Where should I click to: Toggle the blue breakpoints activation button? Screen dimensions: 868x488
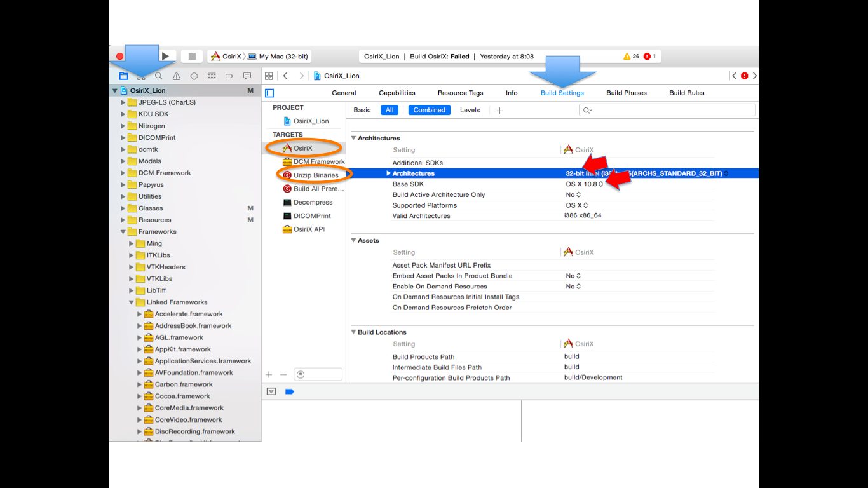click(x=289, y=391)
